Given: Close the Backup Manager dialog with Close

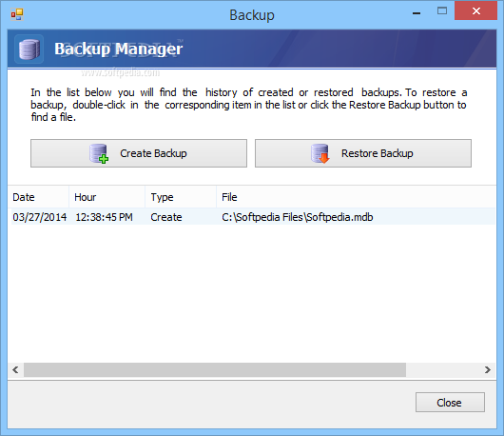Looking at the screenshot, I should [x=450, y=403].
